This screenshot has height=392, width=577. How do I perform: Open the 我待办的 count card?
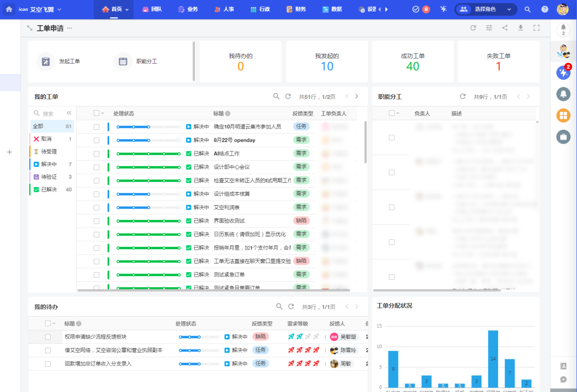pyautogui.click(x=240, y=61)
